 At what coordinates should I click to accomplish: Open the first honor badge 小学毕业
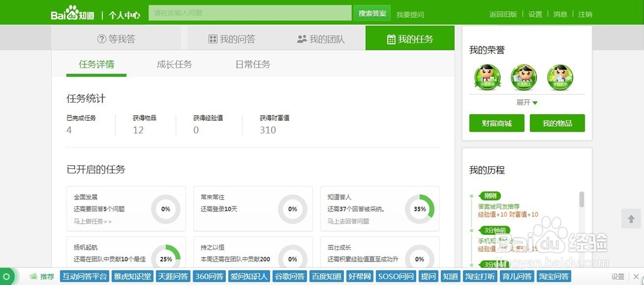coord(487,77)
